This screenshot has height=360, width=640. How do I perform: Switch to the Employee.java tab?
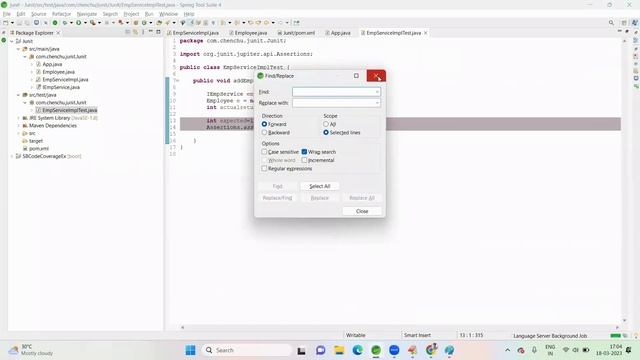click(x=248, y=33)
